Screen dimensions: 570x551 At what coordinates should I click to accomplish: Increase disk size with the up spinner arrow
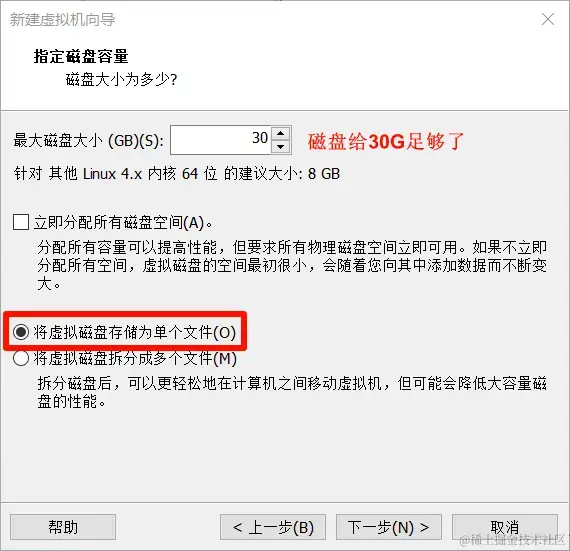pos(280,133)
